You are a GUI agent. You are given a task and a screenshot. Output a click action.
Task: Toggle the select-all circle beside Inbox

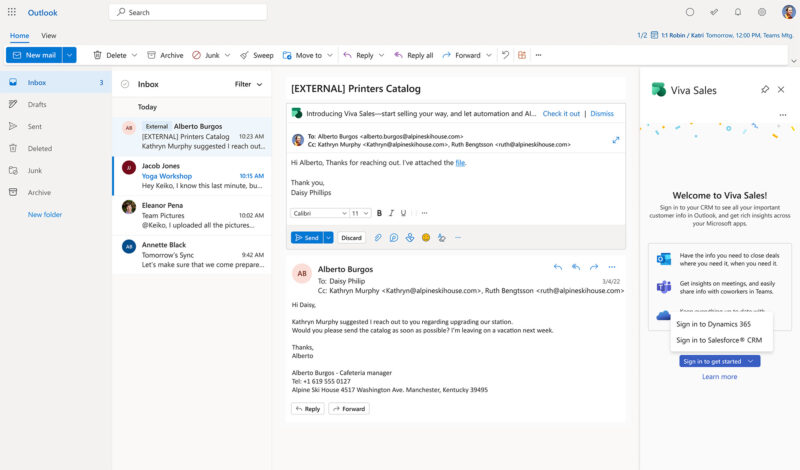pos(125,84)
